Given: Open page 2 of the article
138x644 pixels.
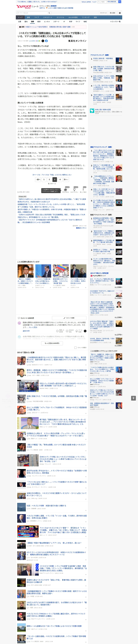Looking at the screenshot, I should 49,179.
